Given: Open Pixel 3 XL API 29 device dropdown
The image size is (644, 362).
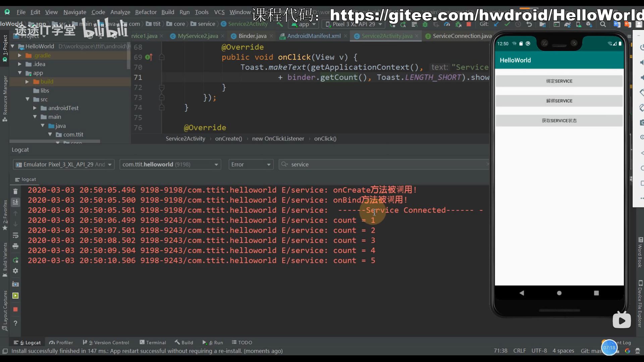Looking at the screenshot, I should [x=354, y=24].
